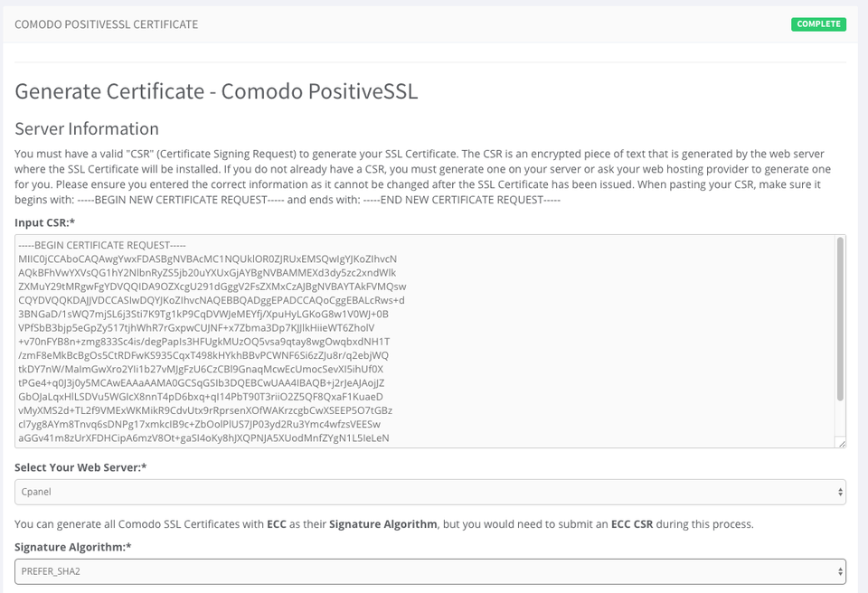Click the up-down arrows beside Cpanel

point(840,491)
